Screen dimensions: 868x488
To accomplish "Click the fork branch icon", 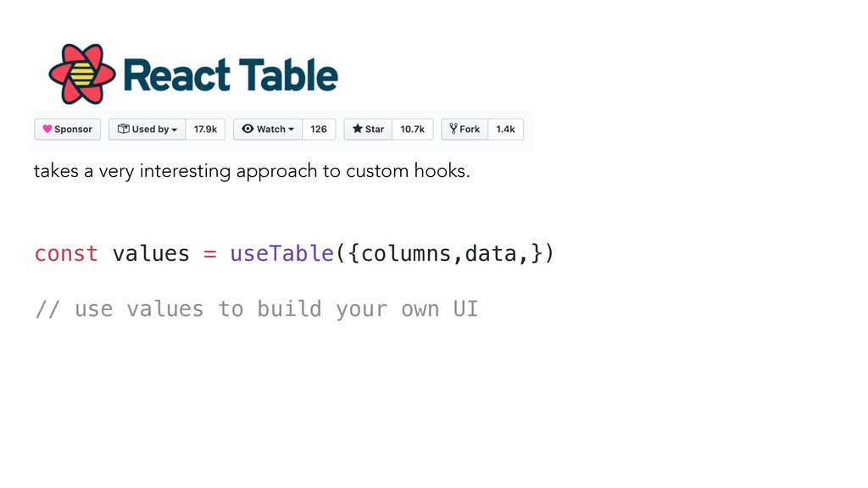I will pos(453,129).
